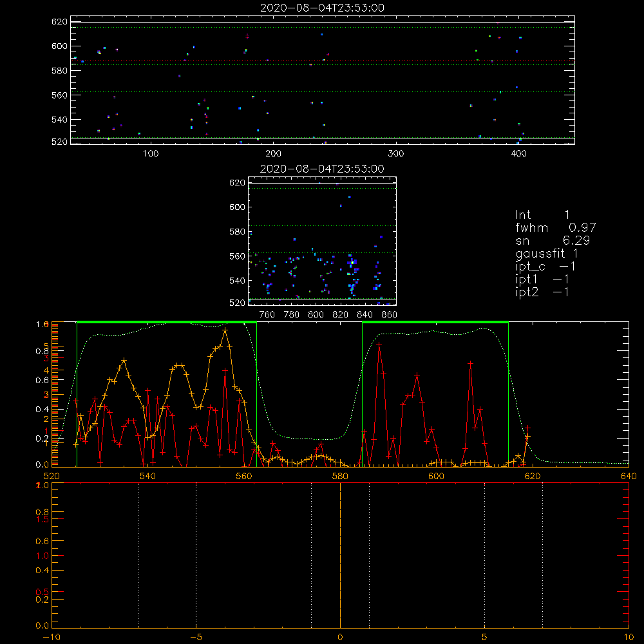The width and height of the screenshot is (644, 644).
Task: Select the 'ipt_c -1' readout line
Action: tap(545, 267)
